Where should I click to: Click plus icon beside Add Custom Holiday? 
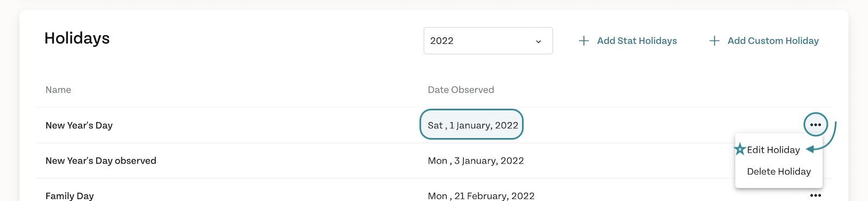pos(714,41)
